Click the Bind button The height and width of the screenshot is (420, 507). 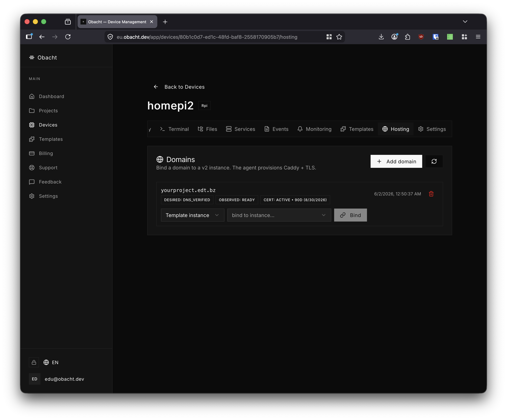click(350, 215)
